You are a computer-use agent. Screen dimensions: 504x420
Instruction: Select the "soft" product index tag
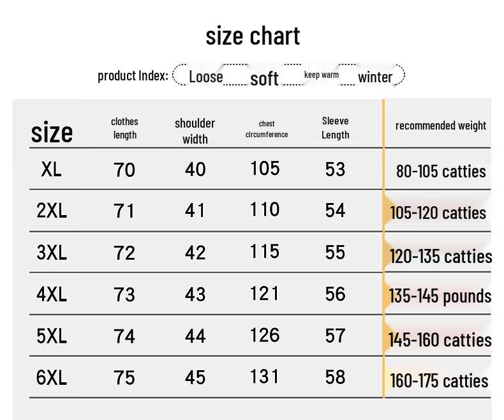[264, 79]
